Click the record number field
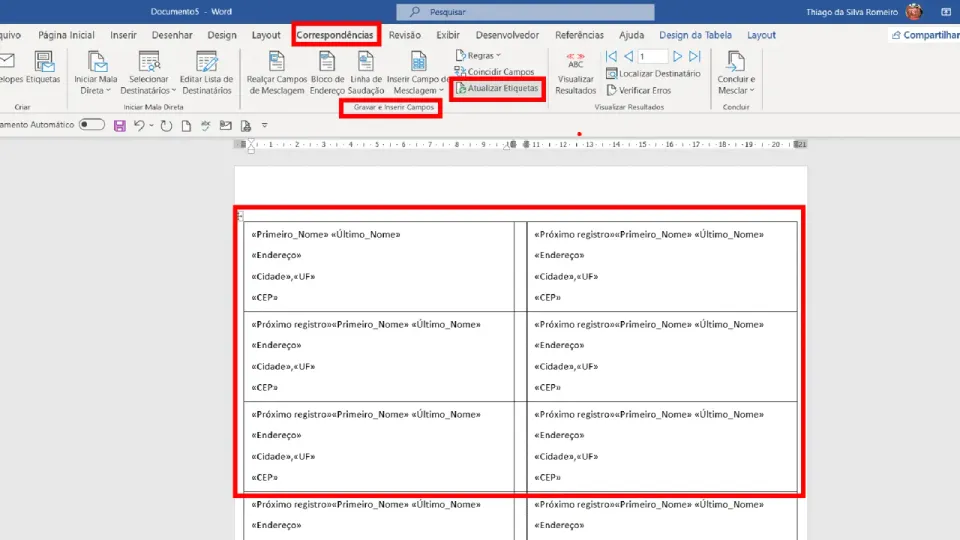 [652, 56]
